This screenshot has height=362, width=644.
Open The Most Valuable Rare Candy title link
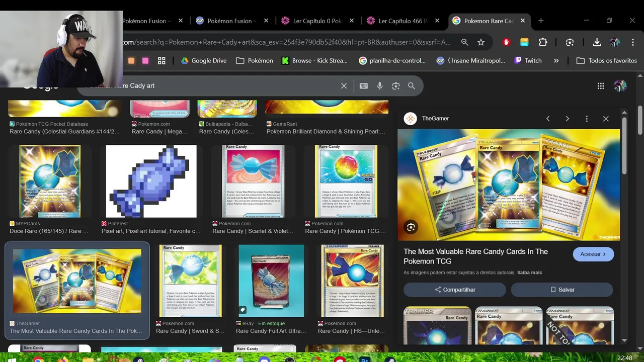[475, 256]
